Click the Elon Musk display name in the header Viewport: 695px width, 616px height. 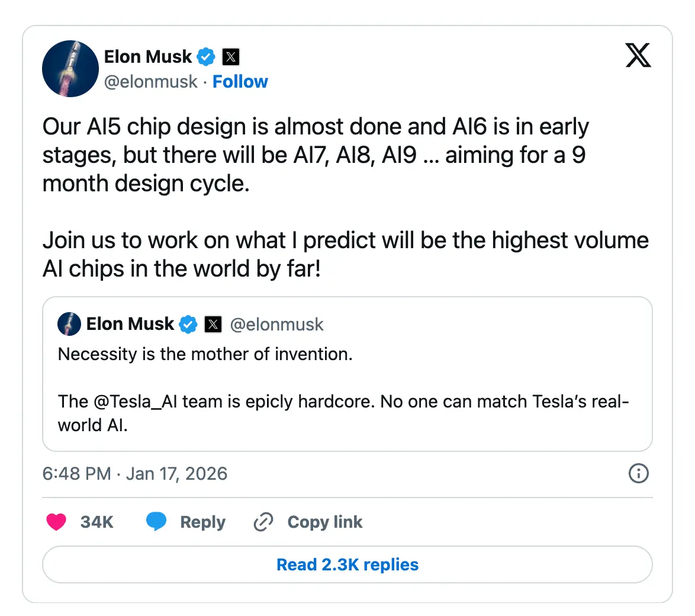pos(147,57)
